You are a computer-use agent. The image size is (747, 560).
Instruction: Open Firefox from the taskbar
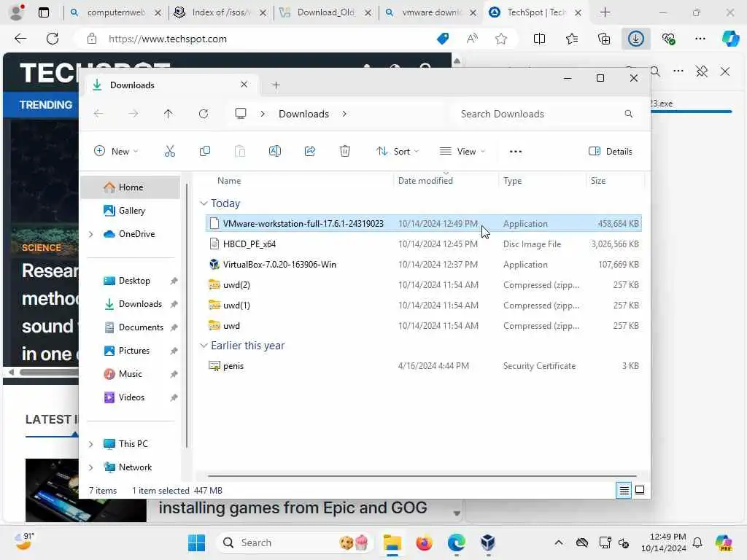click(424, 542)
